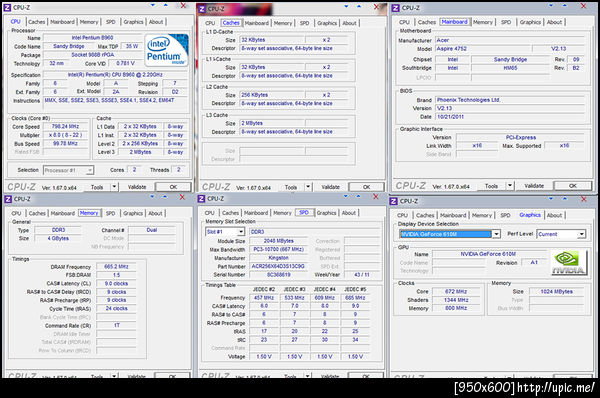
Task: Click the memory Type value DDR3 in the General group
Action: pos(59,230)
